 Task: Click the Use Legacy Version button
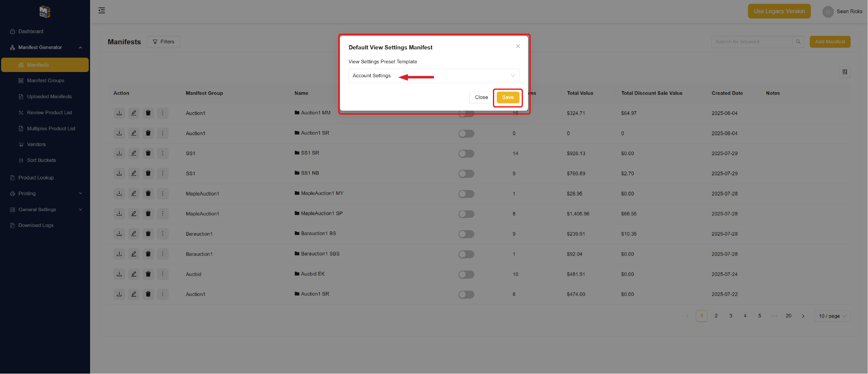779,11
